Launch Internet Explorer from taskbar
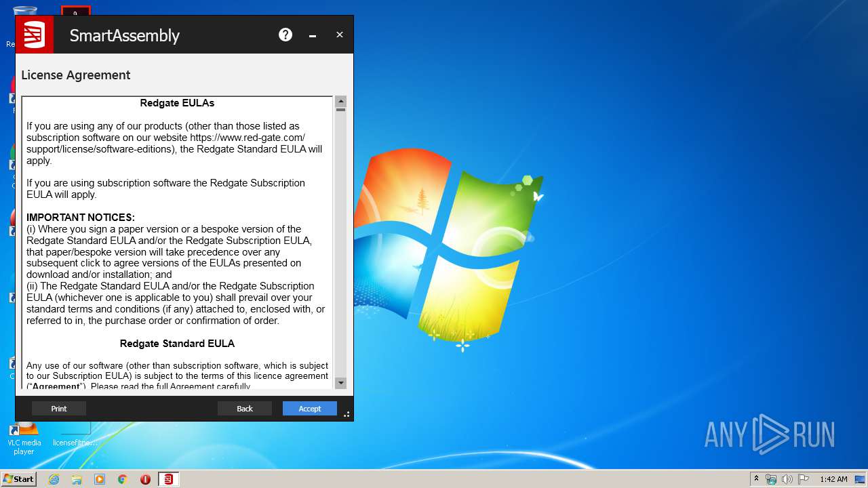The height and width of the screenshot is (488, 868). tap(54, 479)
